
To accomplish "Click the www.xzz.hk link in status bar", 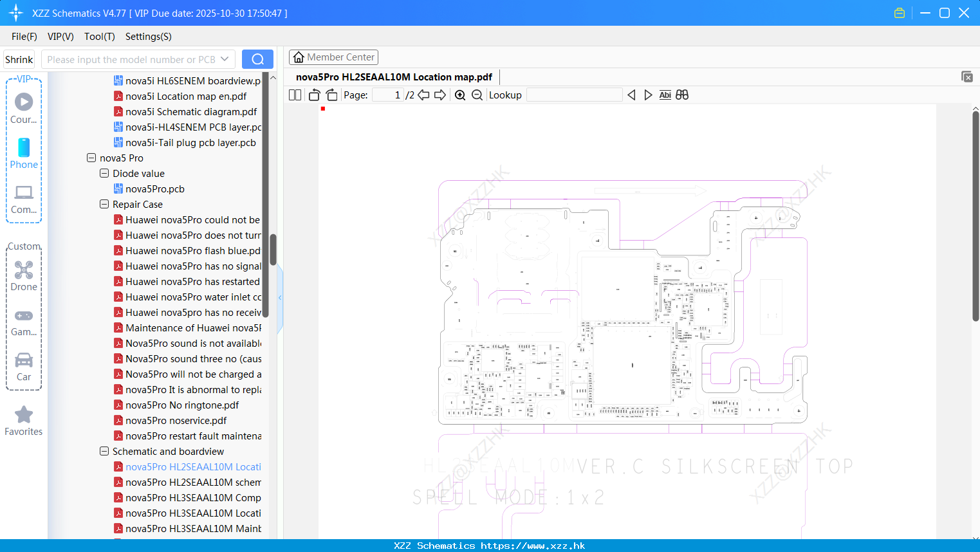I will (x=533, y=546).
